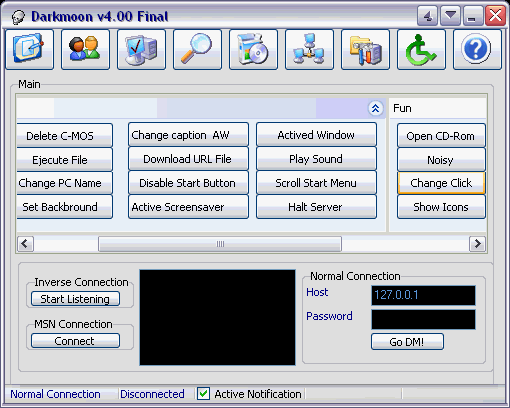This screenshot has width=510, height=408.
Task: Click the folder with tools icon
Action: pos(365,49)
